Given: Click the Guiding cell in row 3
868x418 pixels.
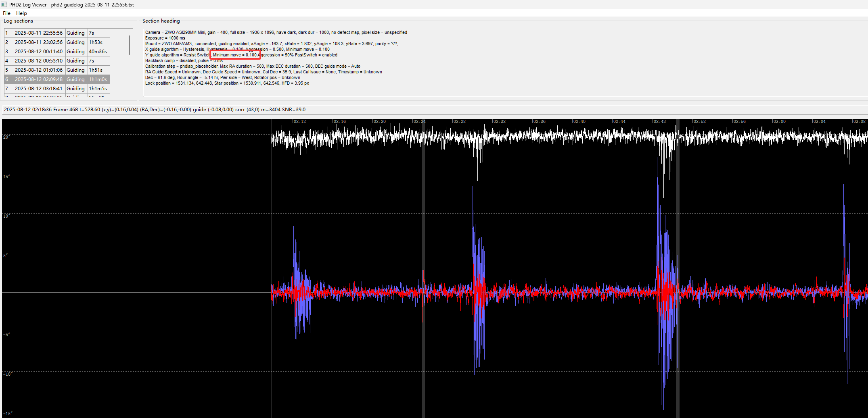Looking at the screenshot, I should (x=76, y=52).
